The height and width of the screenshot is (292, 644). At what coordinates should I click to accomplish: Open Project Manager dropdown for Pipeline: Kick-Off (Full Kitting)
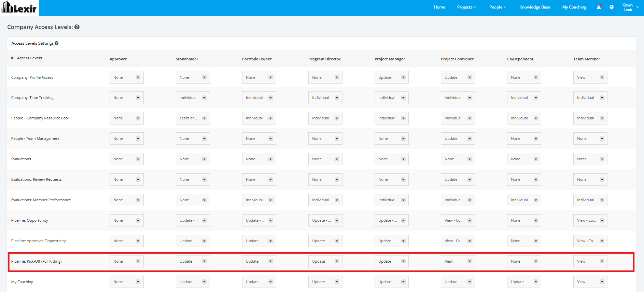[392, 261]
